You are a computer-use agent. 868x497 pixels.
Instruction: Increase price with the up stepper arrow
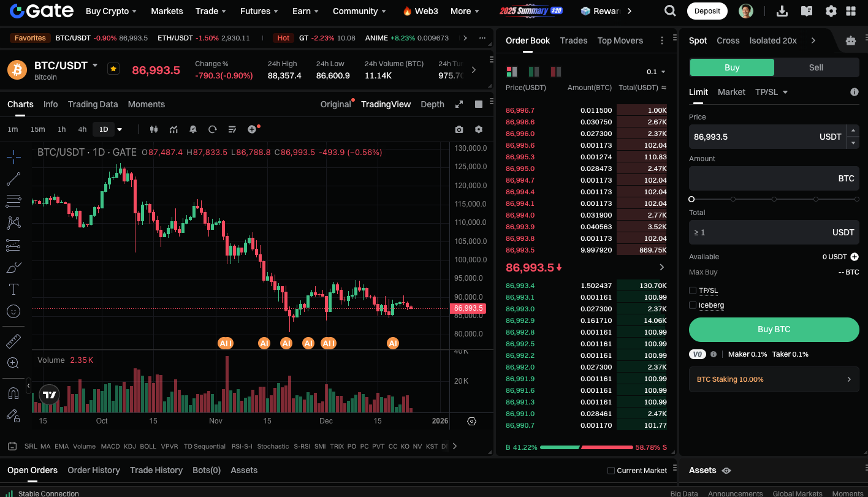click(x=853, y=131)
